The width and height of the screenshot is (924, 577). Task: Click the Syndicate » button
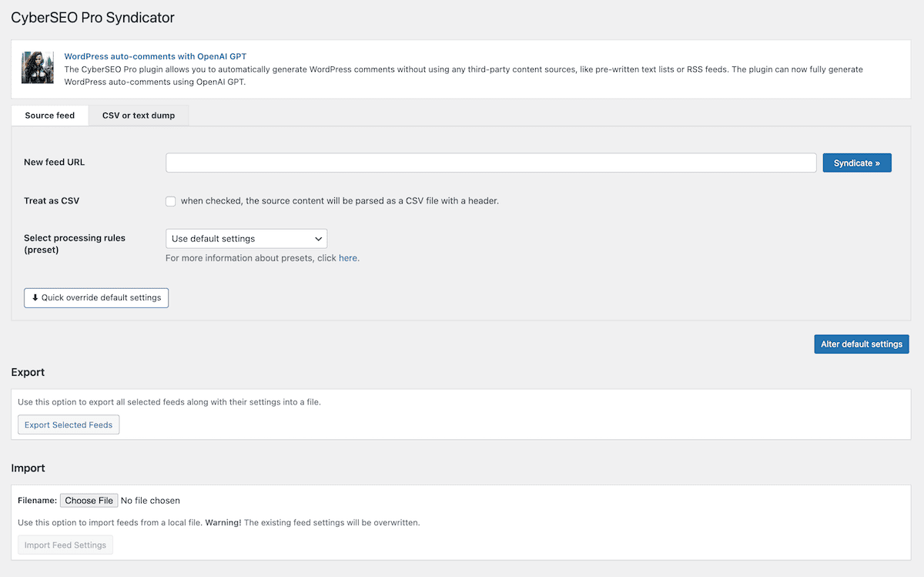[857, 163]
